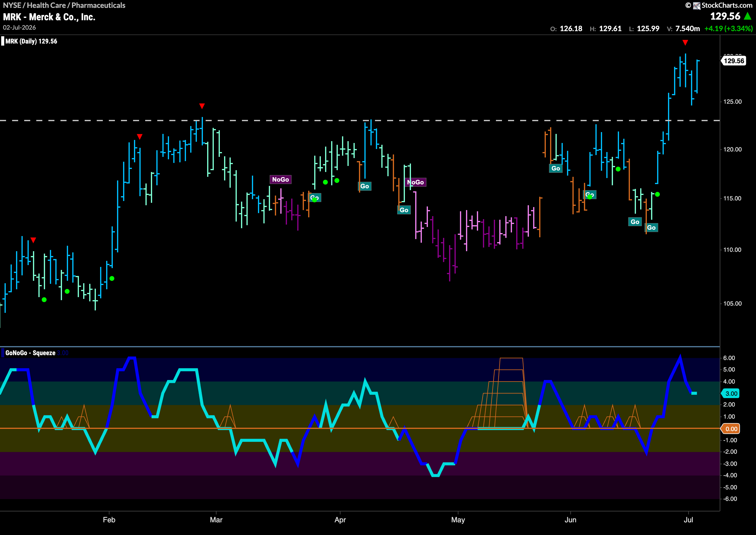Image resolution: width=756 pixels, height=535 pixels.
Task: Click the 120.00 price axis label
Action: point(732,149)
